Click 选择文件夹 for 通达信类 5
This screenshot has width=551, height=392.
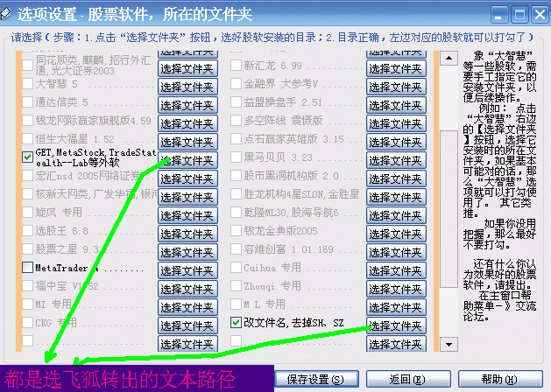click(187, 105)
